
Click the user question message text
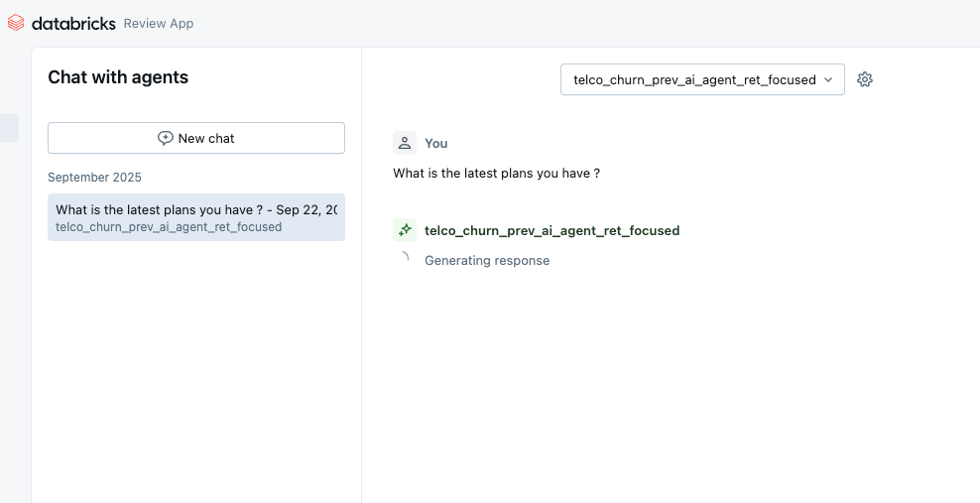[x=496, y=174]
